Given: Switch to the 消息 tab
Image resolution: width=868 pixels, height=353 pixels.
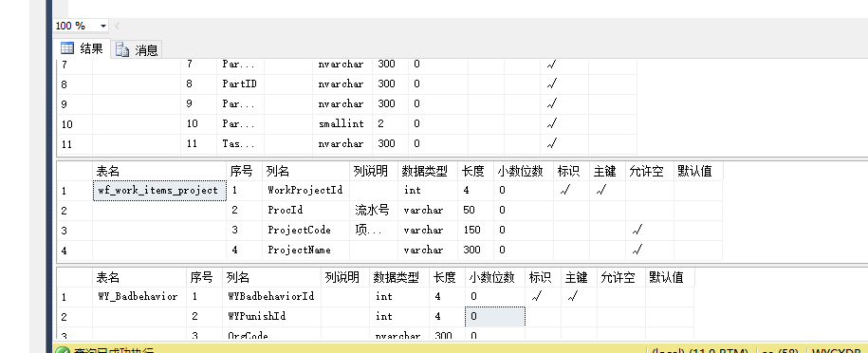Looking at the screenshot, I should tap(138, 50).
